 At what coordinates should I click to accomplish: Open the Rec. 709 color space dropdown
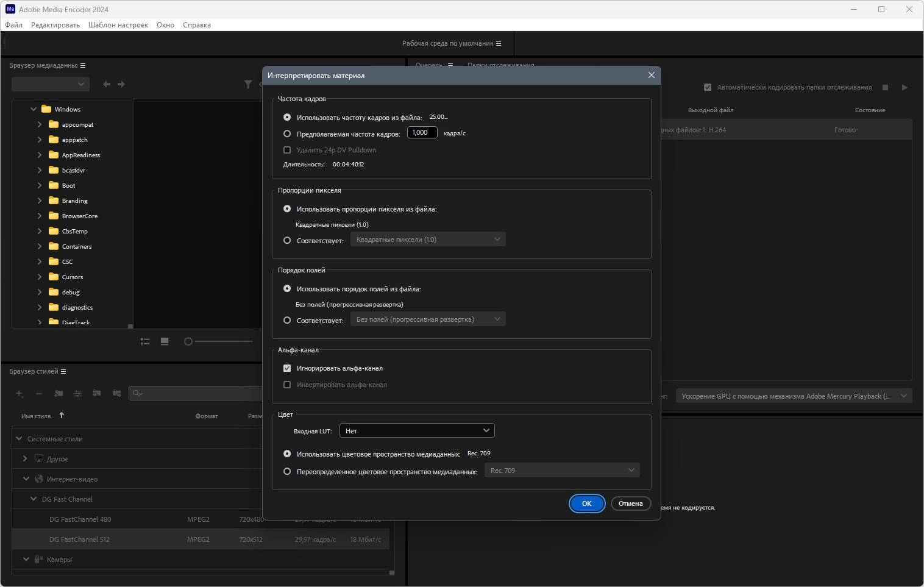[x=562, y=470]
